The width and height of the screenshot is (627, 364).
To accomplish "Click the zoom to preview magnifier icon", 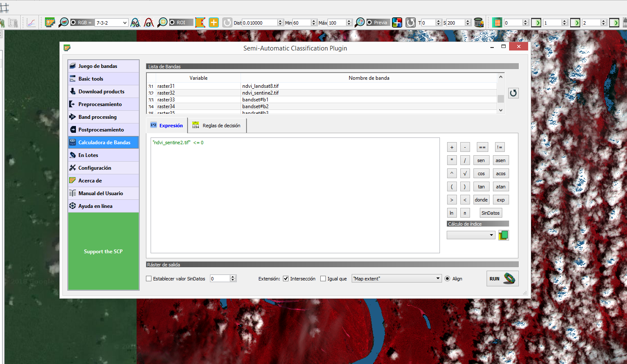I will coord(360,22).
